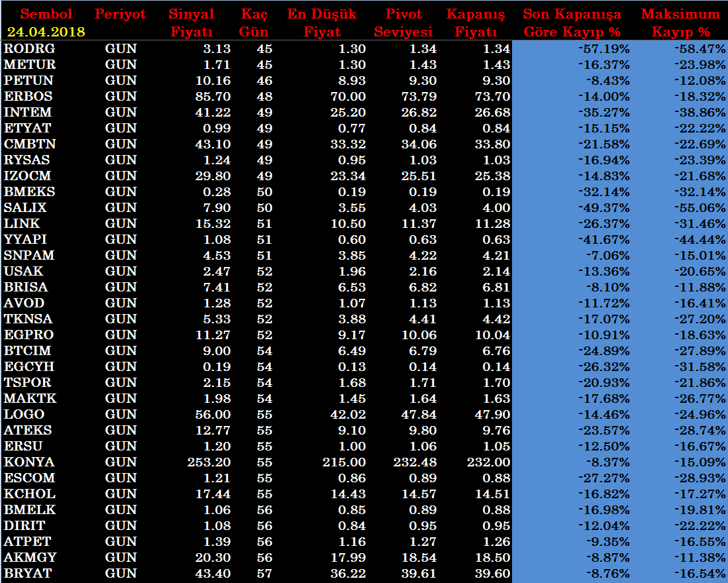728x583 pixels.
Task: Select the AVOD symbol cell
Action: coord(24,303)
